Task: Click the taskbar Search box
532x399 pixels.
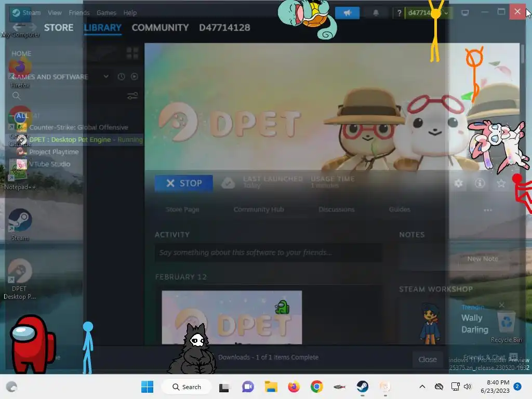Action: [187, 387]
